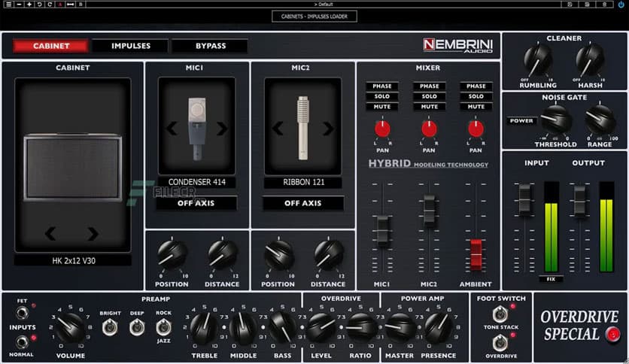Image resolution: width=629 pixels, height=364 pixels.
Task: Click the Nembrini Audio logo
Action: click(x=458, y=45)
